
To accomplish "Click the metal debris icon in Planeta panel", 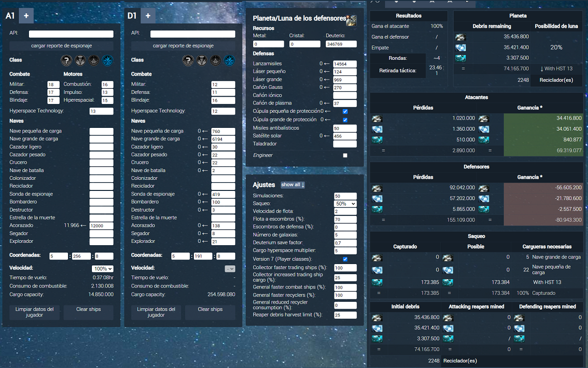I will point(460,37).
